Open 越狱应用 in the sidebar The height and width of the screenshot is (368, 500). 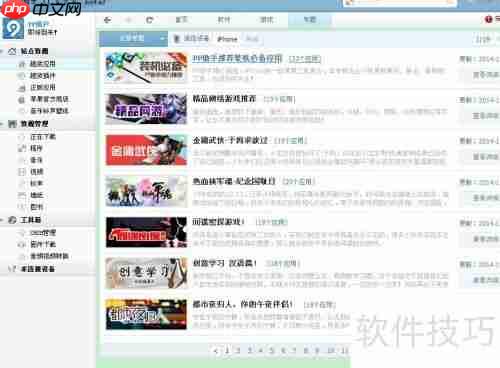pos(43,64)
